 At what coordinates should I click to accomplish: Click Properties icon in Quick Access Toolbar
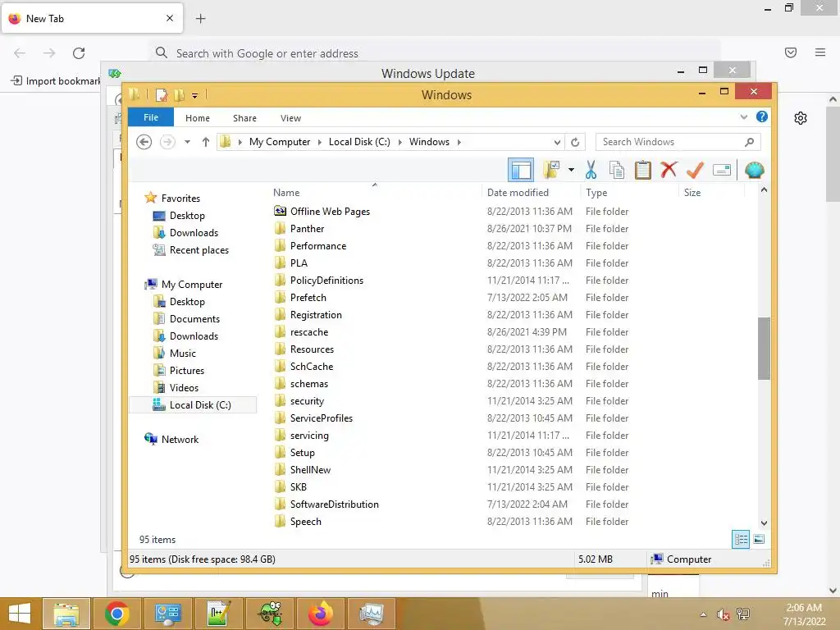(x=161, y=95)
